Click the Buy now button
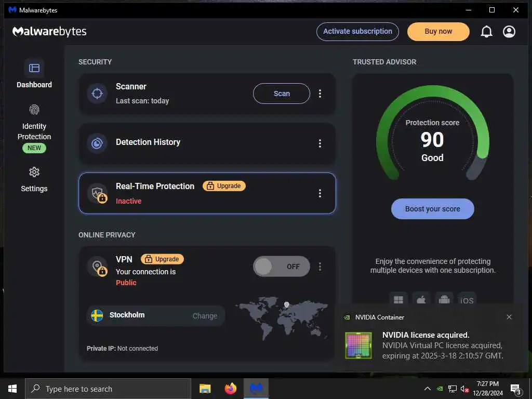The image size is (532, 399). 438,32
